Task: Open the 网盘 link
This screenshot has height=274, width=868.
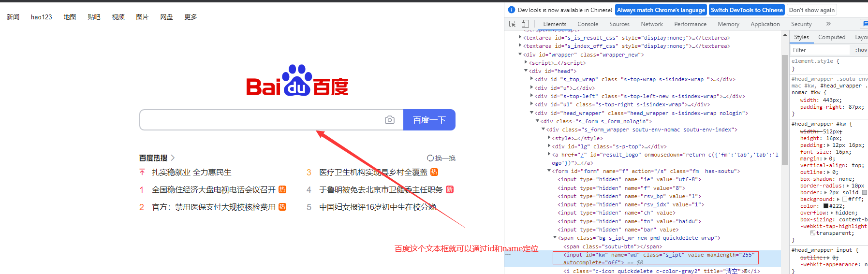Action: (x=166, y=17)
